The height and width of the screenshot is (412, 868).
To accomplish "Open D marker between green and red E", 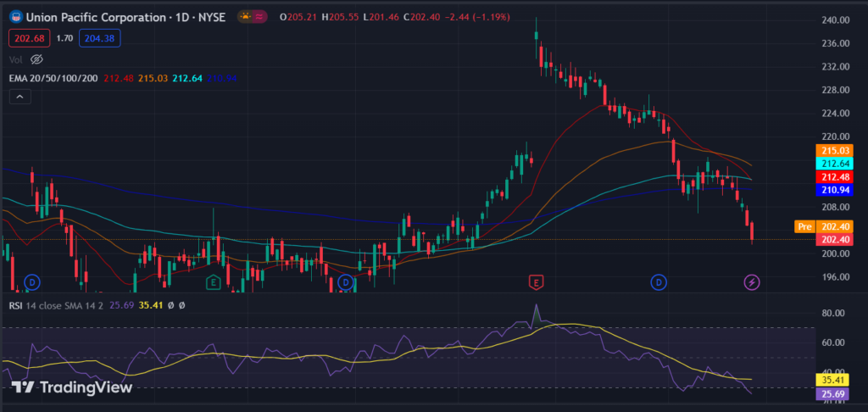I will [346, 282].
